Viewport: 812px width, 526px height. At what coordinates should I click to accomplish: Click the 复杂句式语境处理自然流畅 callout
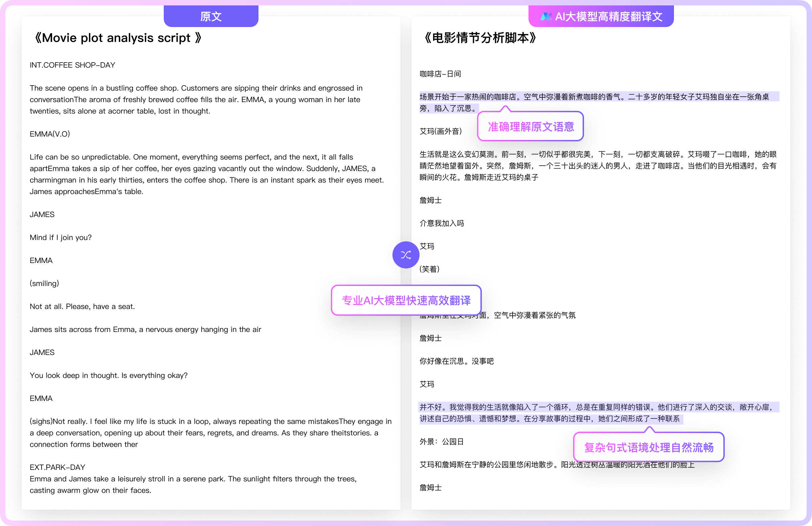(x=649, y=447)
